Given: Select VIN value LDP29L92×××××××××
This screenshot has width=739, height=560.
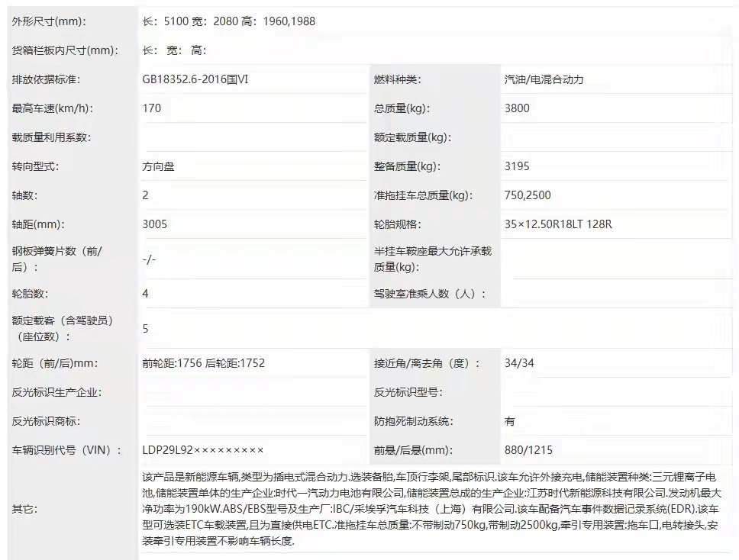Looking at the screenshot, I should pyautogui.click(x=202, y=450).
